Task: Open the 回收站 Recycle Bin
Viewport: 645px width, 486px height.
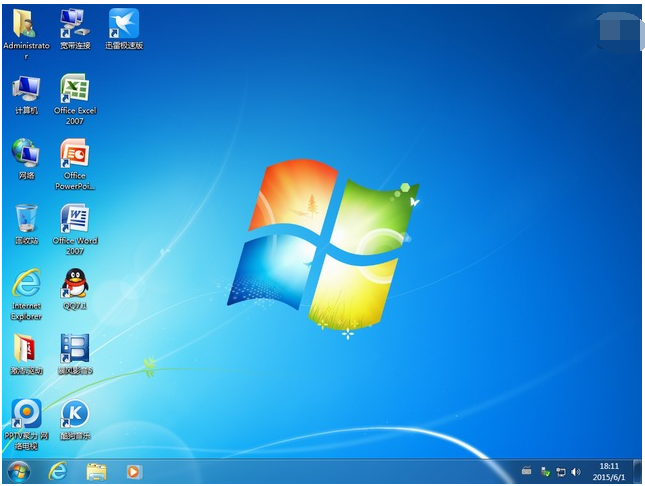Action: click(x=26, y=218)
